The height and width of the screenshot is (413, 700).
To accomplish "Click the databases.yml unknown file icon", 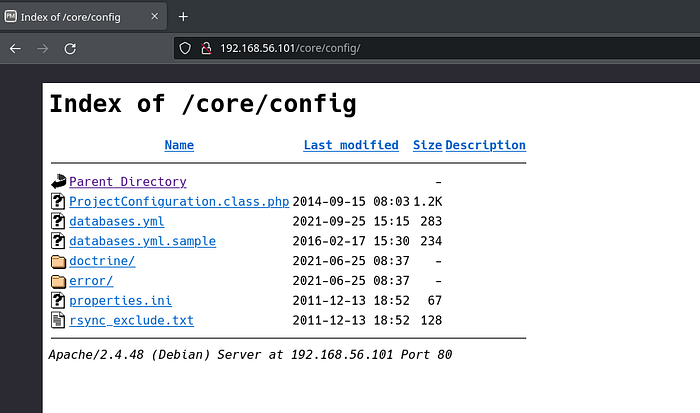I will (58, 221).
